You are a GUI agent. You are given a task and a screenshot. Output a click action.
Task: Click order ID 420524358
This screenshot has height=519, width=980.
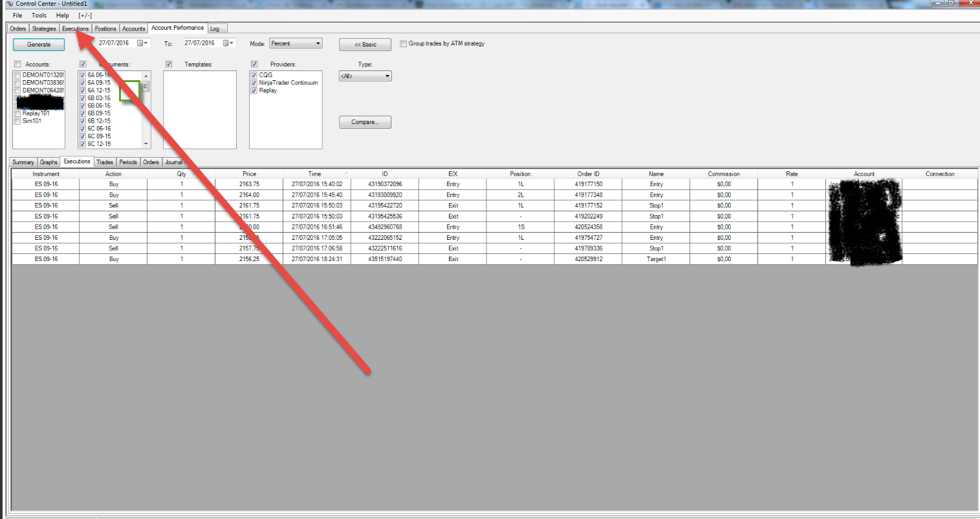[589, 227]
